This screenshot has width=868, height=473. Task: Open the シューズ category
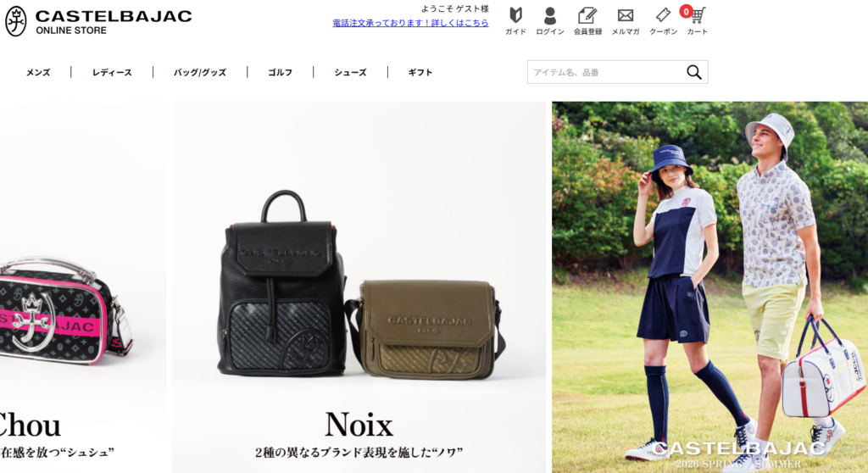pos(350,73)
